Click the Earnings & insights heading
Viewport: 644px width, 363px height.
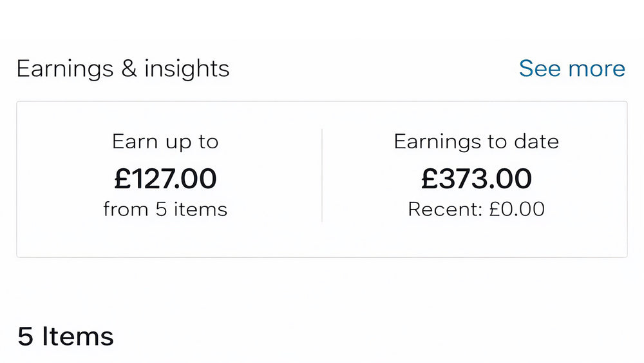pos(123,68)
